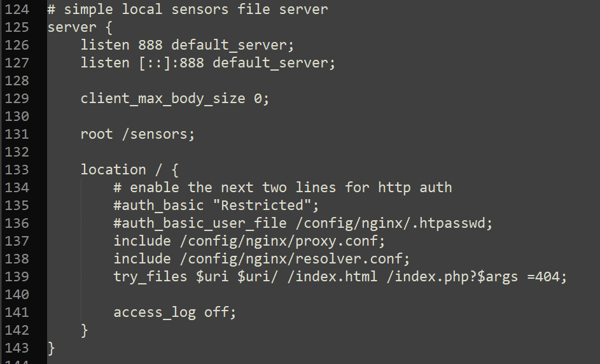The image size is (600, 364).
Task: Place cursor on 'listen 888 default_server;' line
Action: click(x=187, y=45)
